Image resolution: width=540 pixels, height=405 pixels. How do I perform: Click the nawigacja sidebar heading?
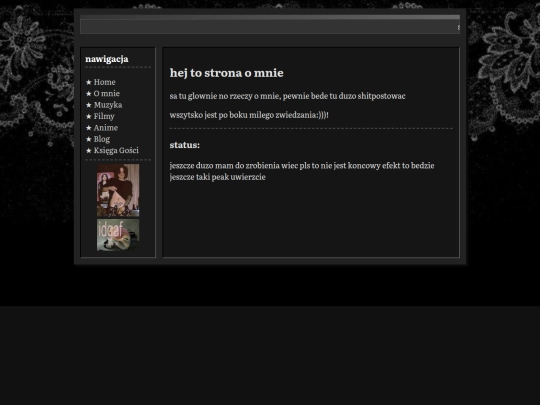tap(107, 59)
